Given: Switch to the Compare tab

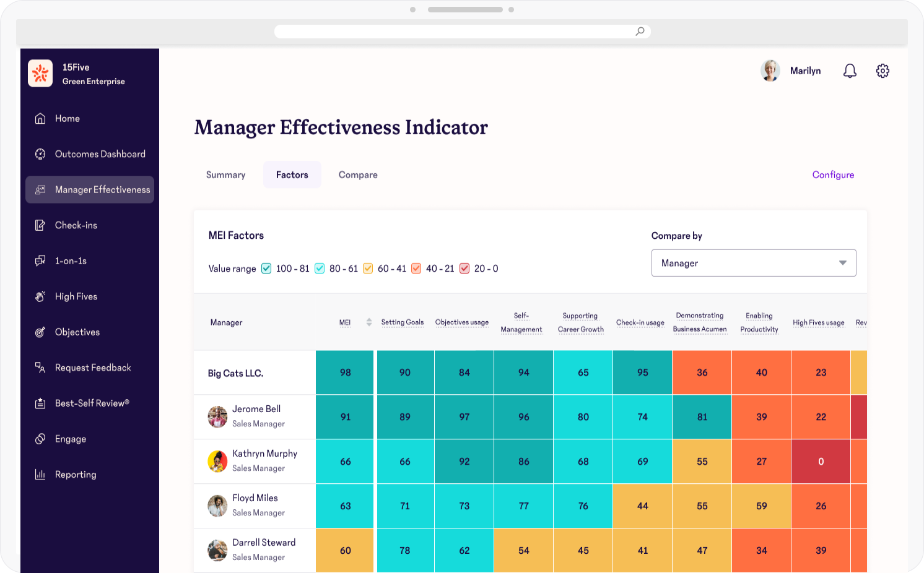Looking at the screenshot, I should [358, 175].
